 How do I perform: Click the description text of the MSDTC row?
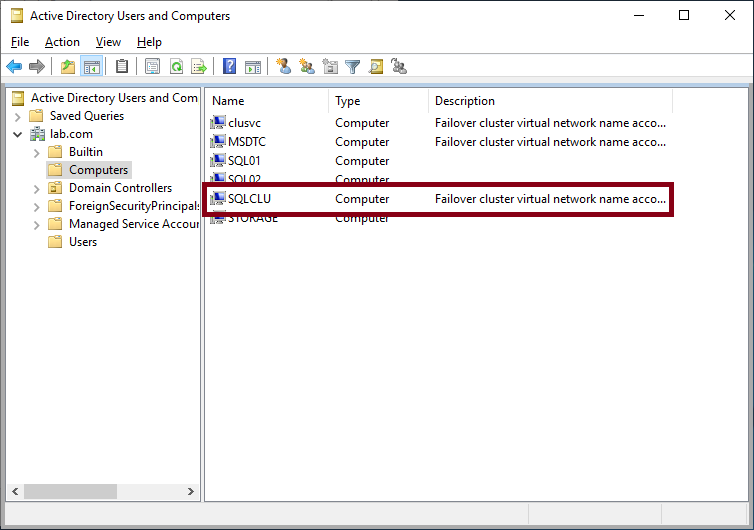point(550,142)
